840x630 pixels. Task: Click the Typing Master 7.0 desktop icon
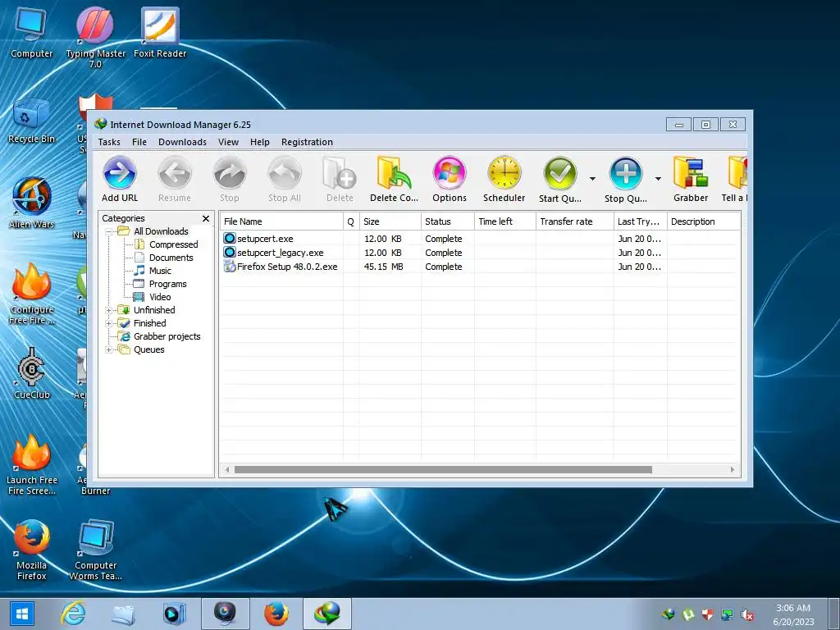coord(95,38)
